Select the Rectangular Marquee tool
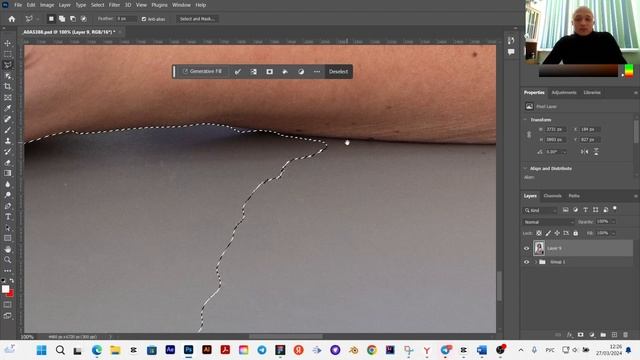Viewport: 640px width, 360px height. [x=7, y=54]
